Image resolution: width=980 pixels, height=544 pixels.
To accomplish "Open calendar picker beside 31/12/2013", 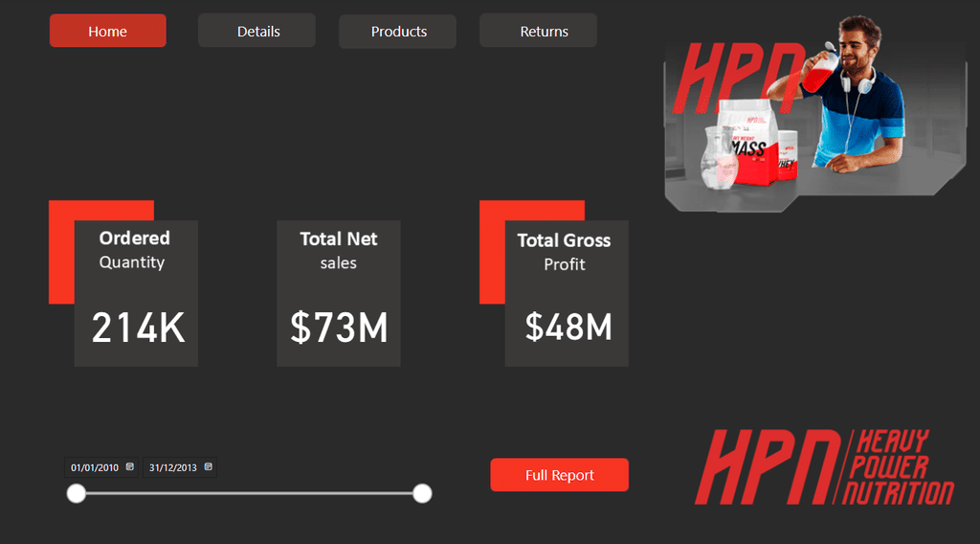I will click(209, 466).
